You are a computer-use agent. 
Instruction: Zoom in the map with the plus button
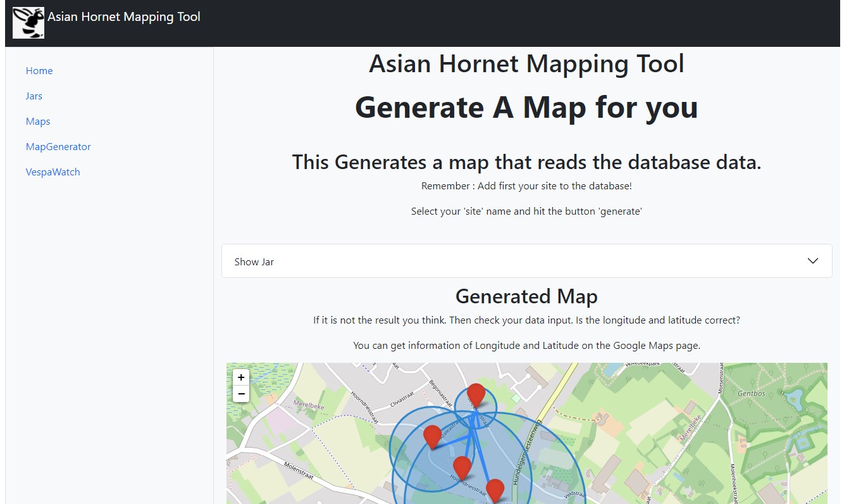point(241,377)
